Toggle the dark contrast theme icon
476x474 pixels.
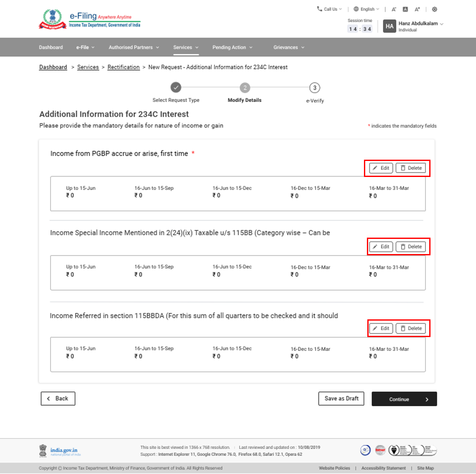click(x=405, y=9)
